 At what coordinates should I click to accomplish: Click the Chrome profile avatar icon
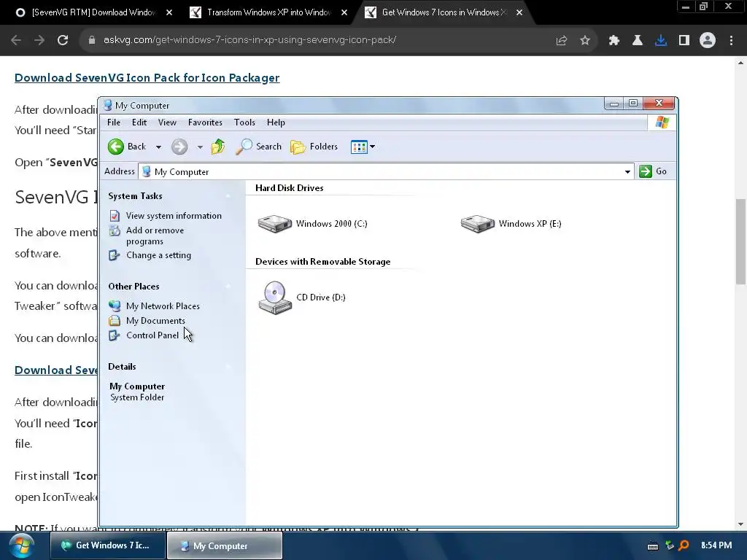click(708, 41)
